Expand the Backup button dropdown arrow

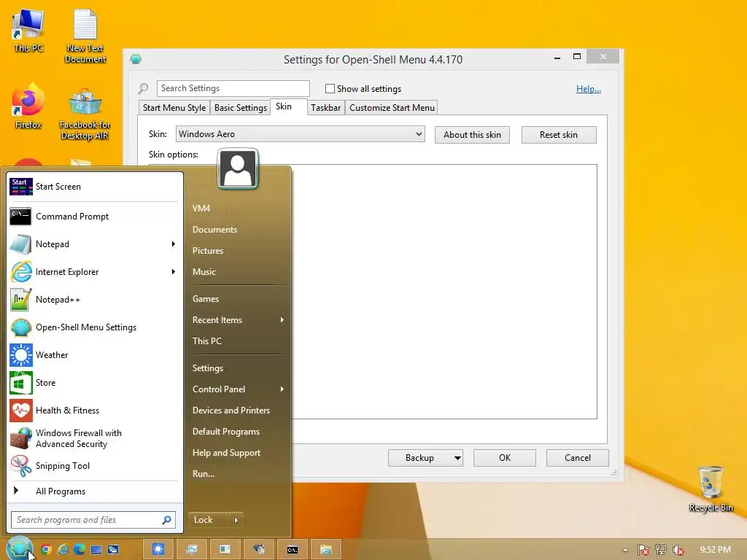click(457, 458)
